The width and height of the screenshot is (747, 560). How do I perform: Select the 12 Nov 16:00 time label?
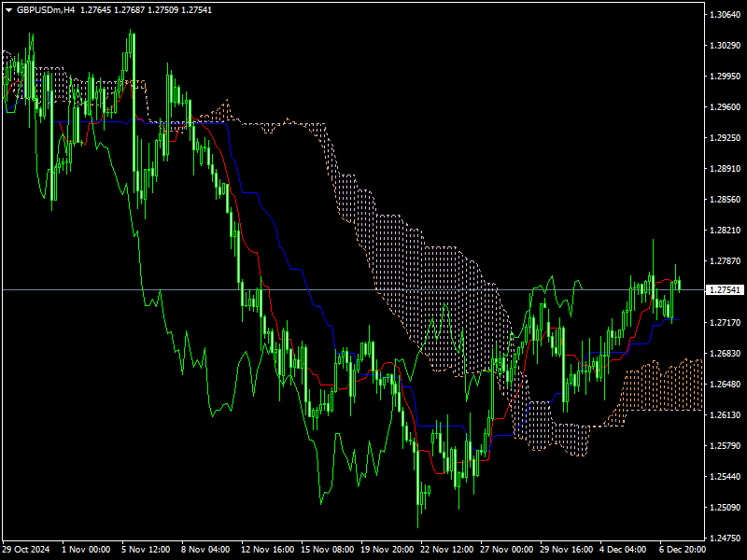click(x=268, y=550)
